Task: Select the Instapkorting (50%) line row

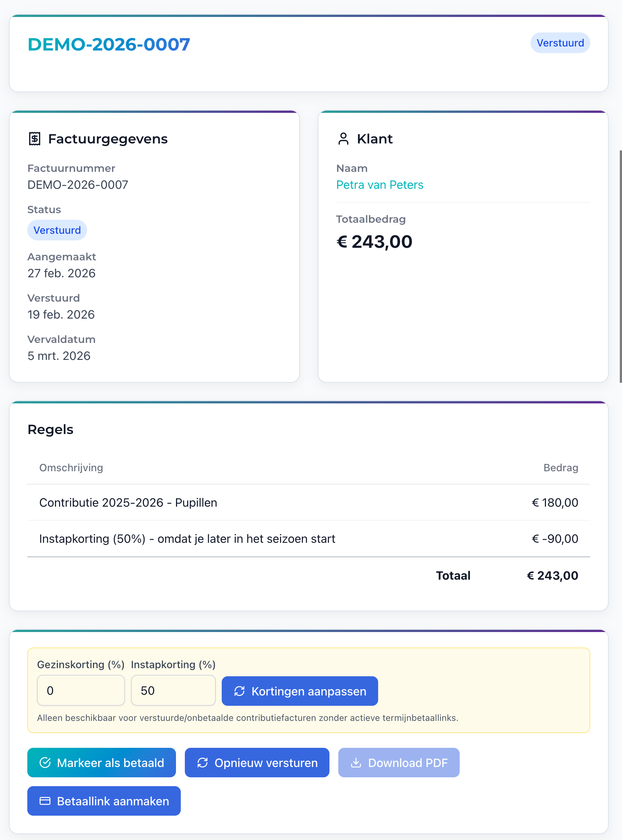Action: point(187,539)
